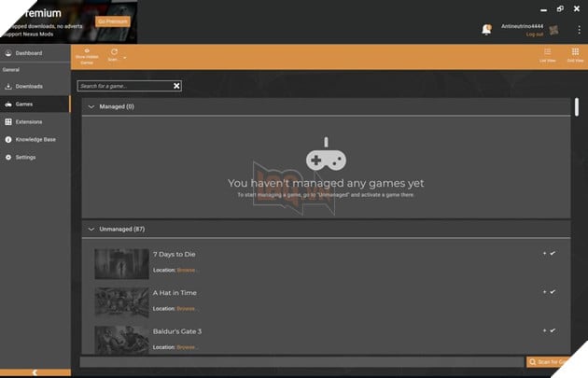Click the Antineutrino4444 profile avatar
588x378 pixels.
[553, 30]
